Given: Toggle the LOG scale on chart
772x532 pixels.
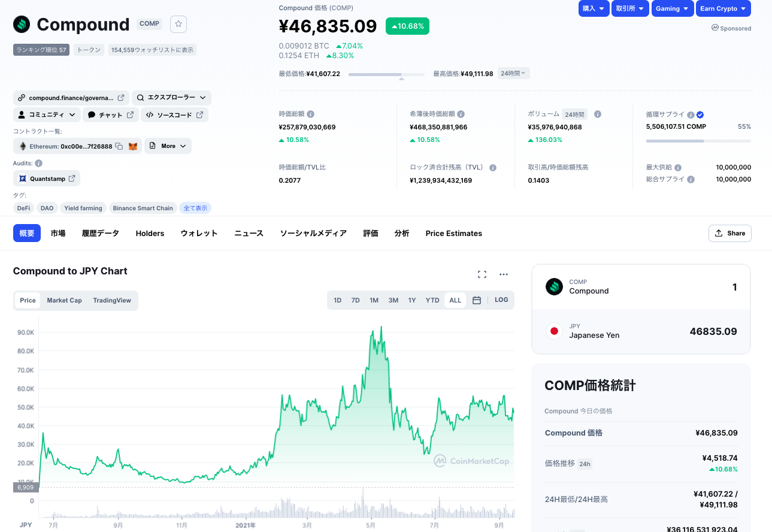Looking at the screenshot, I should coord(501,300).
